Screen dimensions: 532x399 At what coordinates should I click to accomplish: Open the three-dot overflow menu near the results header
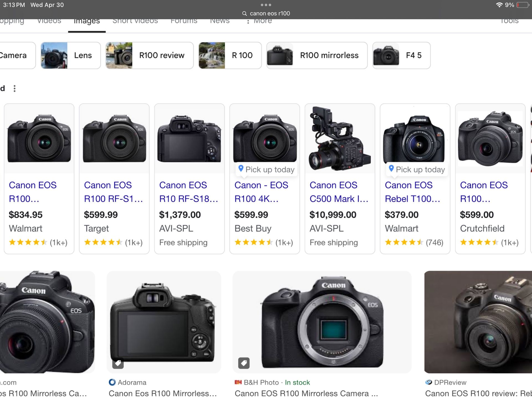pyautogui.click(x=14, y=88)
